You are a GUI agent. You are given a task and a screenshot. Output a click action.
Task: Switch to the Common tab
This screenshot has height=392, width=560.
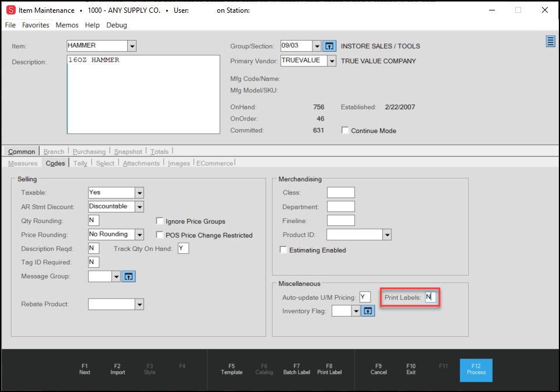[21, 152]
